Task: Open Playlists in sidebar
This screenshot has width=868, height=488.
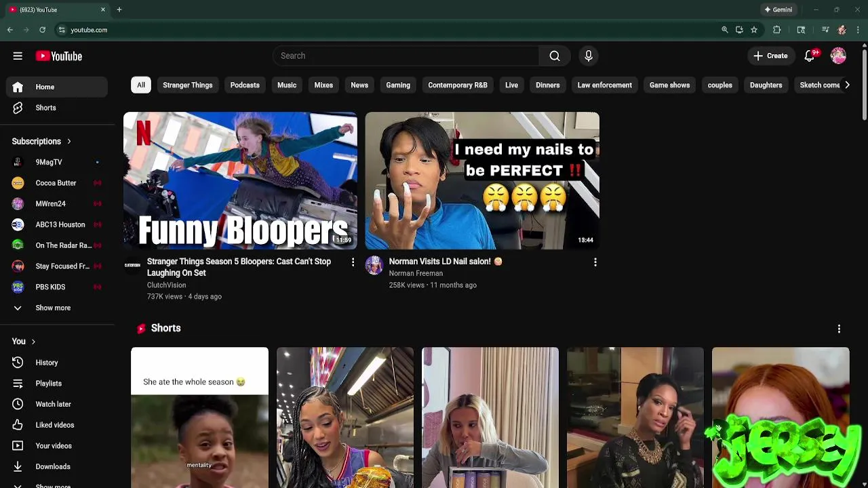Action: coord(57,384)
